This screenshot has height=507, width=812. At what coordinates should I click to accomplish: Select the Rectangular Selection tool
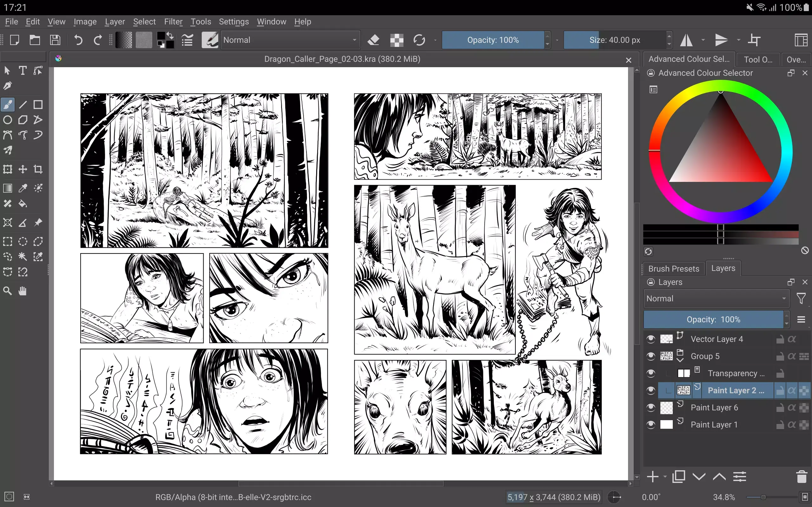coord(7,241)
